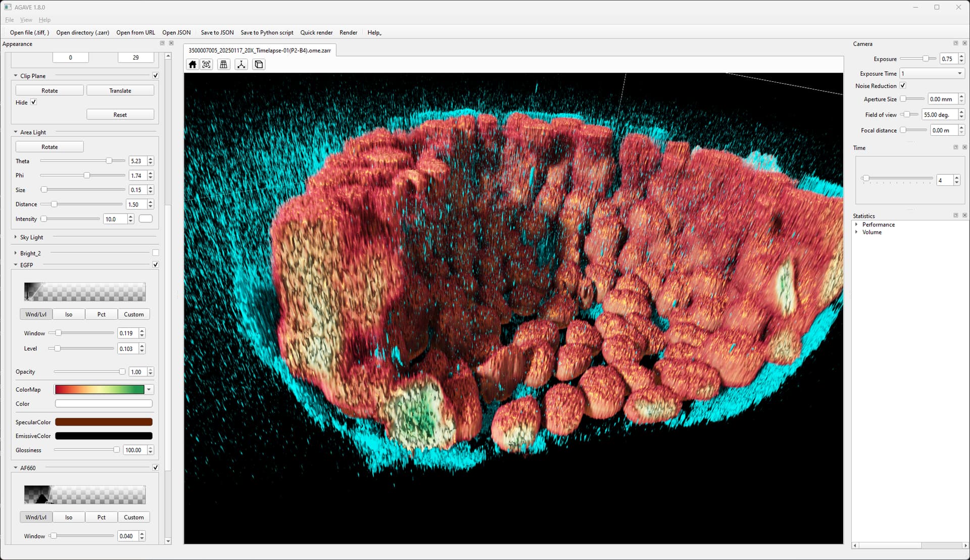Click the home/reset camera icon
The width and height of the screenshot is (970, 560).
tap(192, 64)
